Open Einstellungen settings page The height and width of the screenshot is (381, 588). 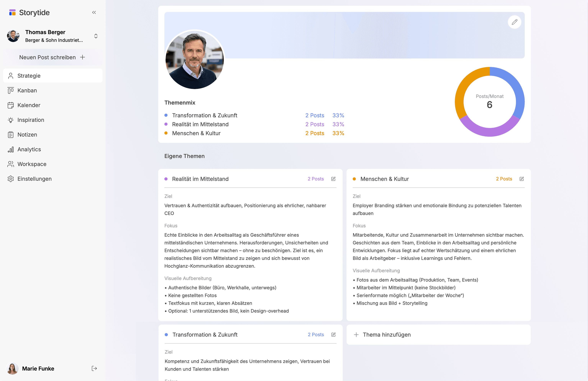[34, 179]
